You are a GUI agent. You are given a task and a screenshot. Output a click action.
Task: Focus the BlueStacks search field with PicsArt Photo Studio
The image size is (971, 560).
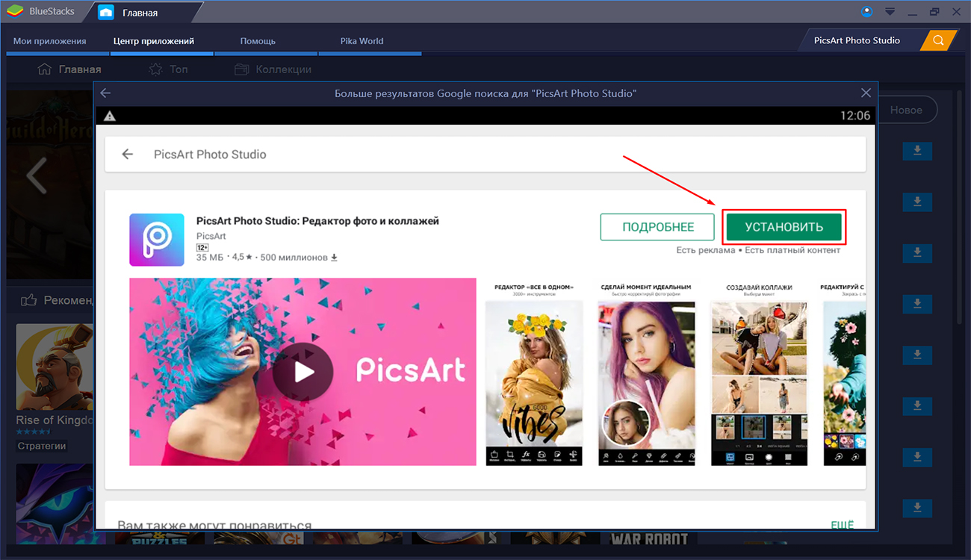tap(859, 40)
